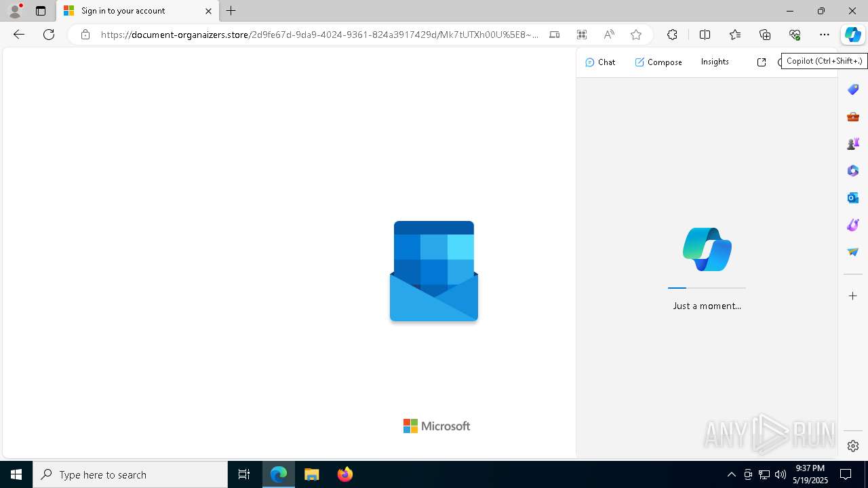
Task: Open the Favorites list
Action: click(735, 35)
